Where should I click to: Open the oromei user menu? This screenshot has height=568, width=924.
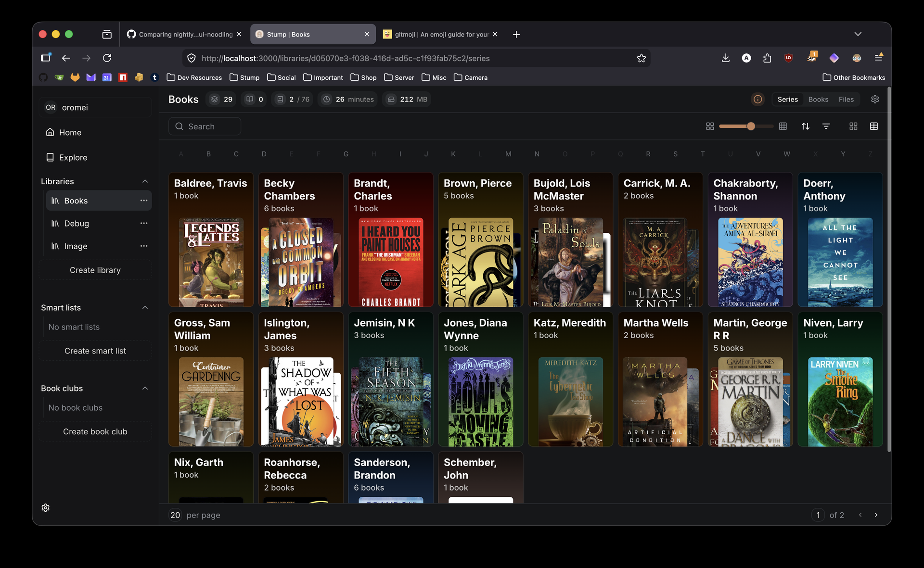tap(95, 107)
